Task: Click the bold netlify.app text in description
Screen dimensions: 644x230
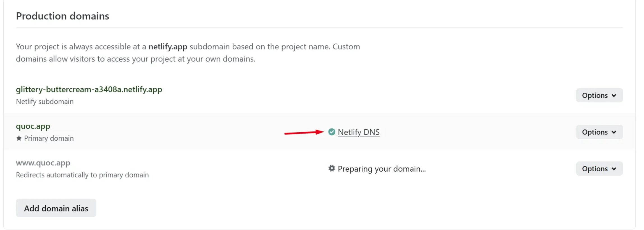Action: (x=168, y=47)
